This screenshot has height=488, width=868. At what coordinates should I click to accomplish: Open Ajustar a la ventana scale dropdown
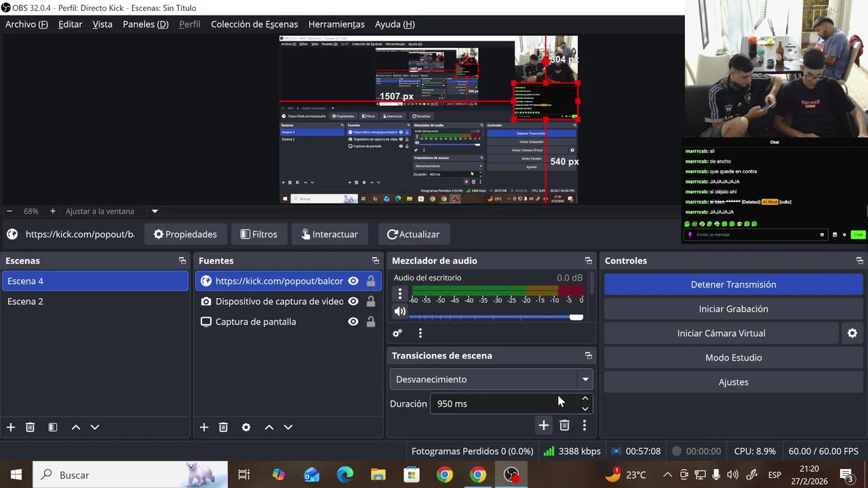(x=155, y=211)
